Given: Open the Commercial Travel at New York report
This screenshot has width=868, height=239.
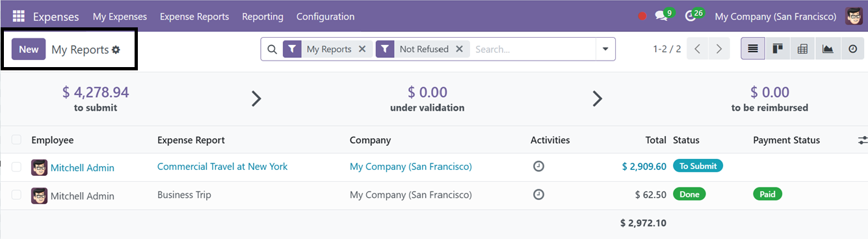Looking at the screenshot, I should point(222,167).
